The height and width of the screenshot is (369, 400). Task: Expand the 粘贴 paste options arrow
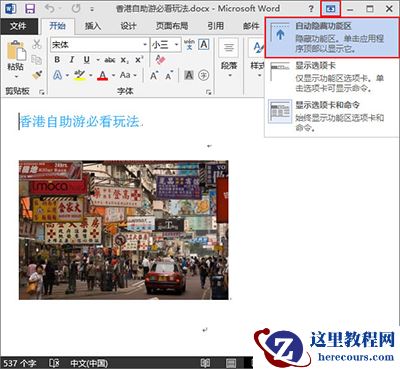click(16, 77)
